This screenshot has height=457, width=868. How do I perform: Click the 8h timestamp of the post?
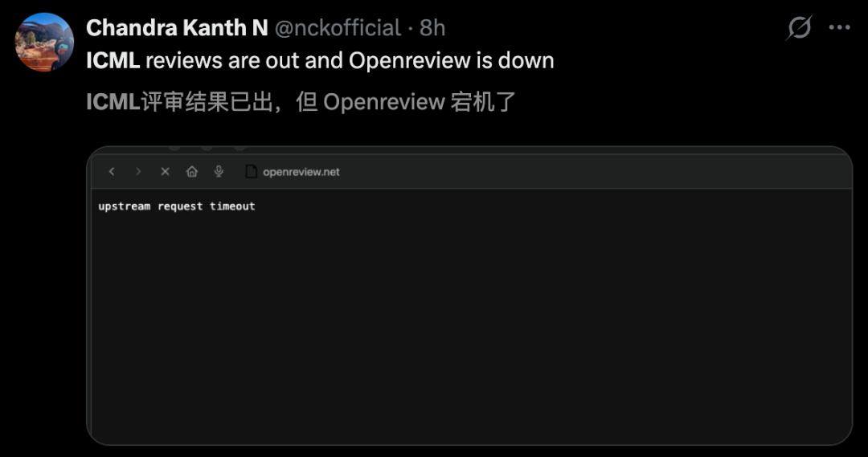(x=432, y=27)
